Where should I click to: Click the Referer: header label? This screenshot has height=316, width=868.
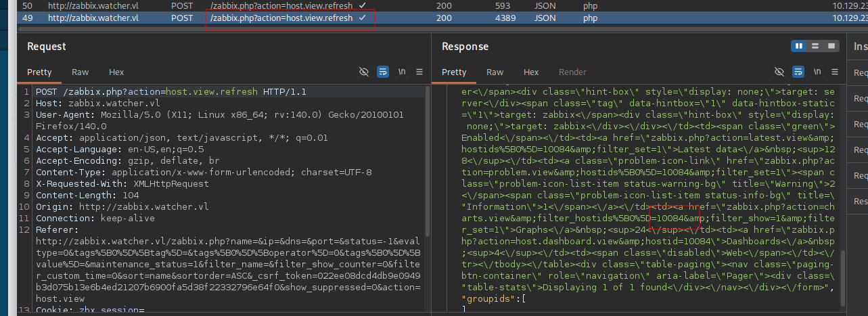point(56,229)
